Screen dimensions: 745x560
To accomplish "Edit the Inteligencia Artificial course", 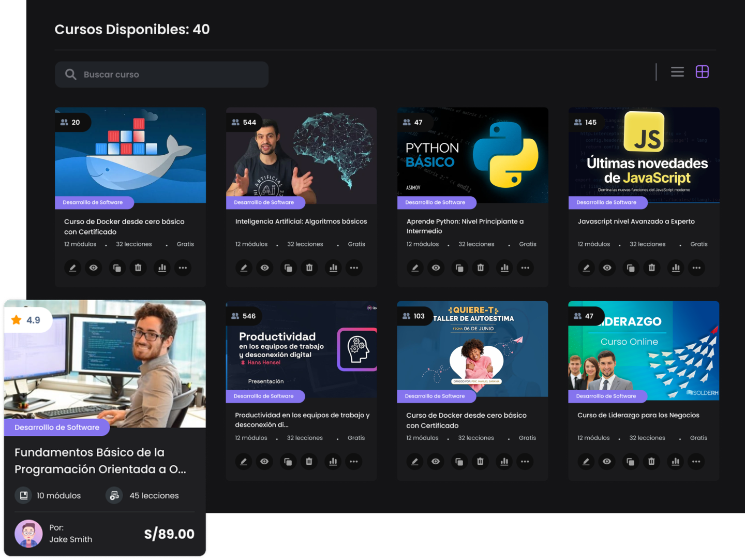I will 244,268.
